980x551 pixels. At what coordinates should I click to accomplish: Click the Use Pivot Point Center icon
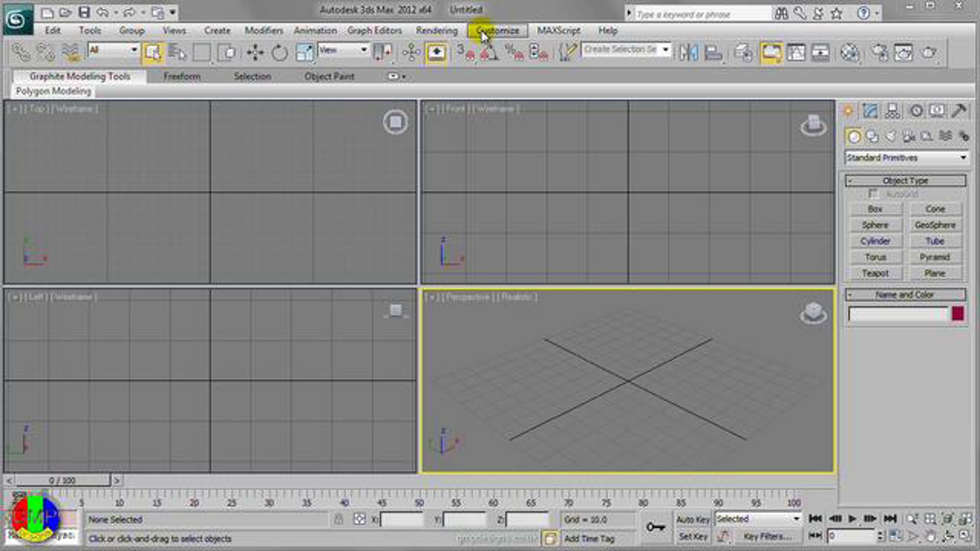(383, 53)
